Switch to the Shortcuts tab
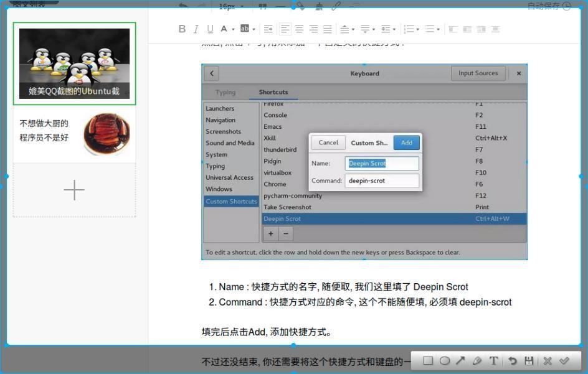Screen dimensions: 588x374 click(273, 92)
